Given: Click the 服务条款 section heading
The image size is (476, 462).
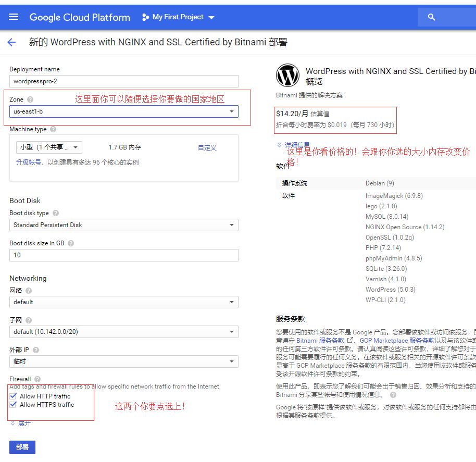Looking at the screenshot, I should [291, 319].
